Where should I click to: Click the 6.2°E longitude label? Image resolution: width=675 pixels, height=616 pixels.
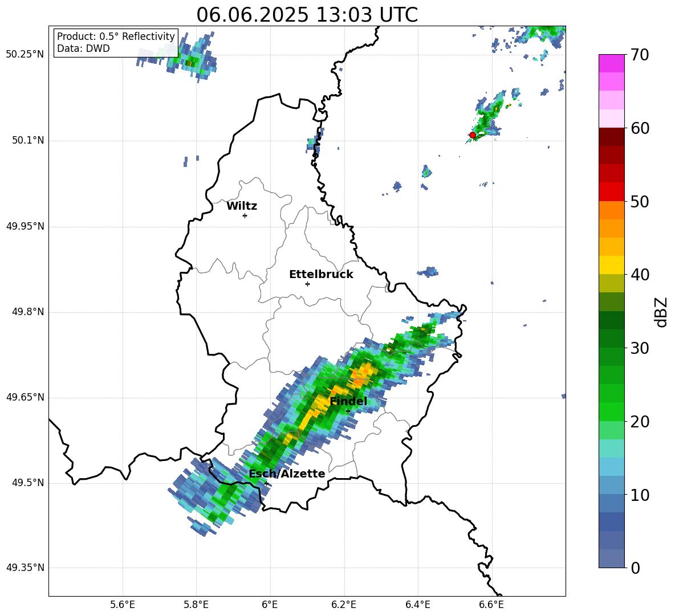[x=344, y=605]
